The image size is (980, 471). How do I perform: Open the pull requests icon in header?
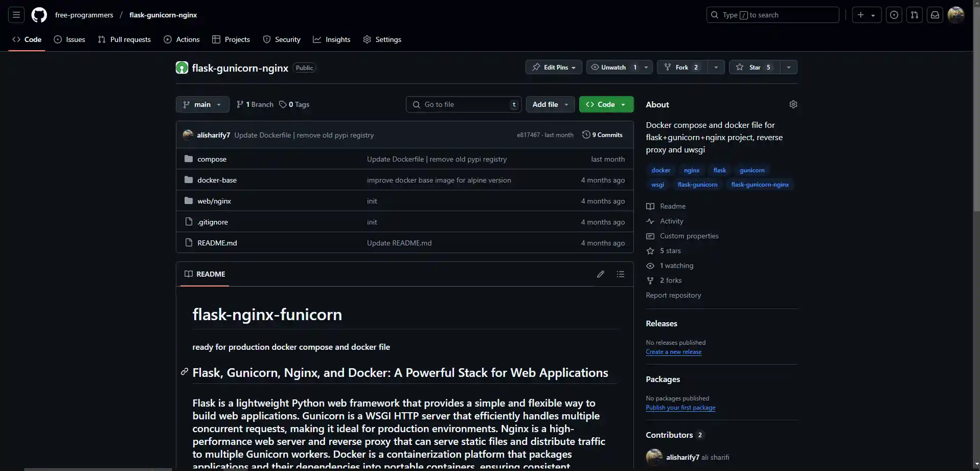(x=914, y=15)
